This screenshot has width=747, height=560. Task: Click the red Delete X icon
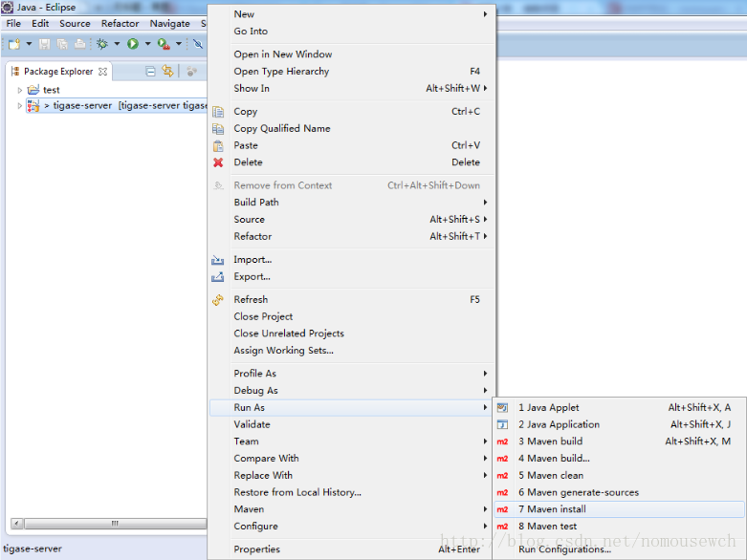(x=218, y=162)
